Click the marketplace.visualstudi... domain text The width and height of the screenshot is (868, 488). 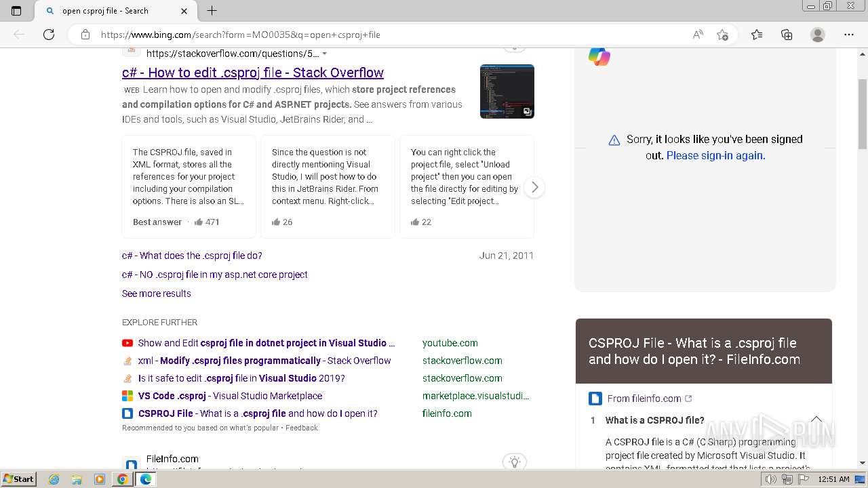point(476,396)
